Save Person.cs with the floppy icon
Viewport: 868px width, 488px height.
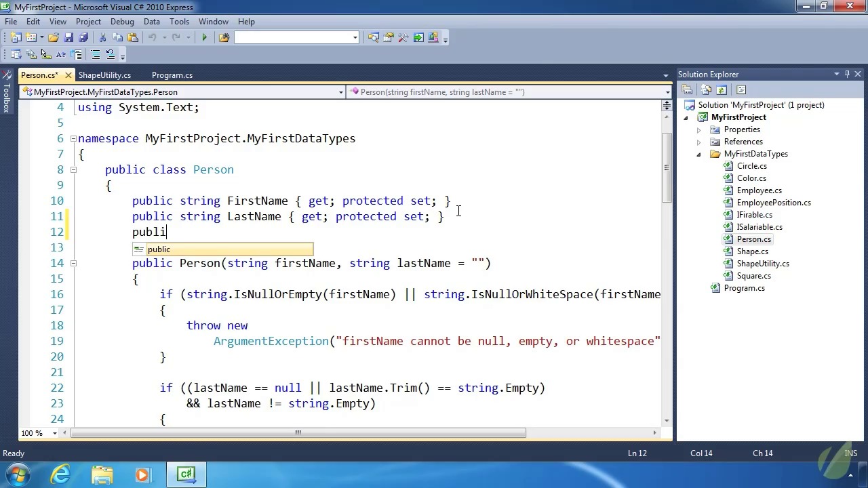click(68, 38)
